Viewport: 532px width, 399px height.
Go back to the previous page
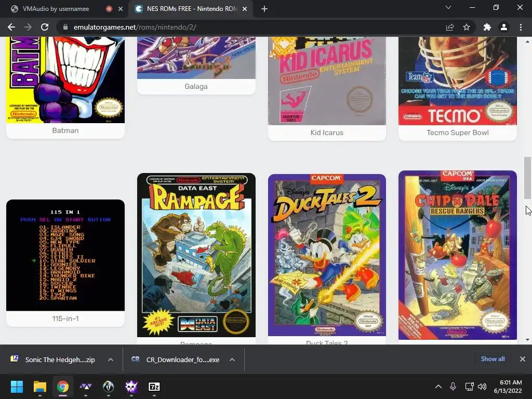(11, 27)
